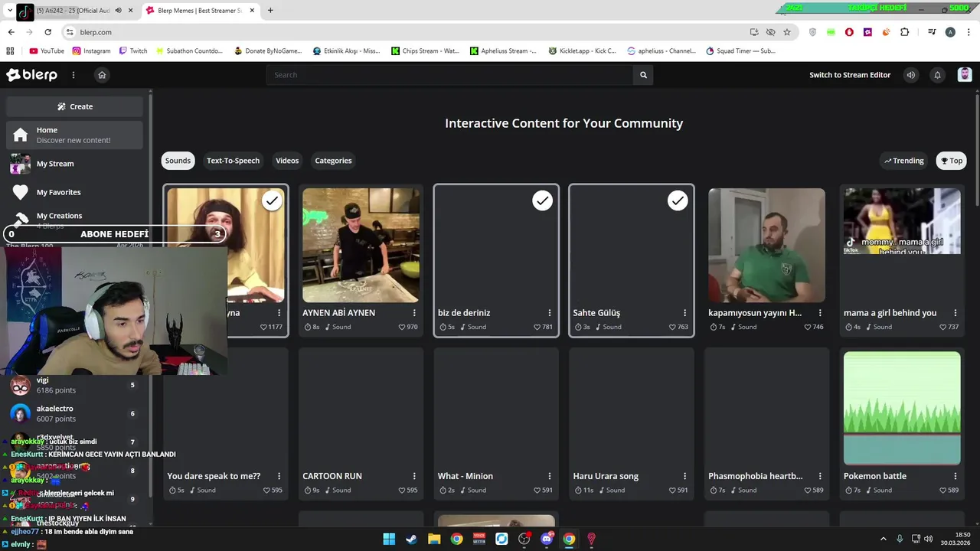The height and width of the screenshot is (551, 980).
Task: Click the microphone icon in system tray
Action: [x=900, y=539]
